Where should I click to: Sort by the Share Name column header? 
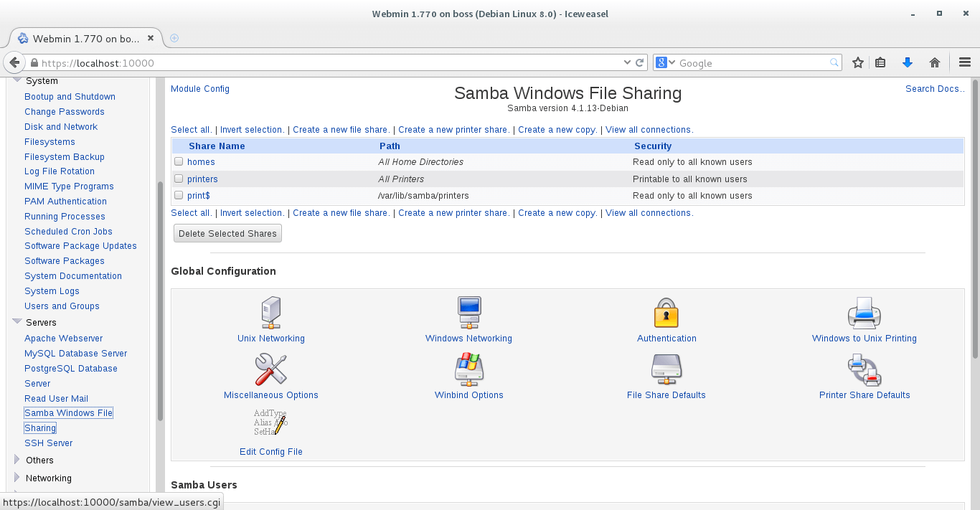point(217,146)
